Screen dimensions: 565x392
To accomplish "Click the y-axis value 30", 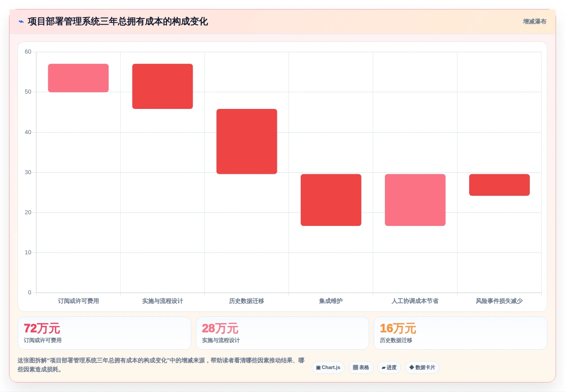I will point(28,172).
